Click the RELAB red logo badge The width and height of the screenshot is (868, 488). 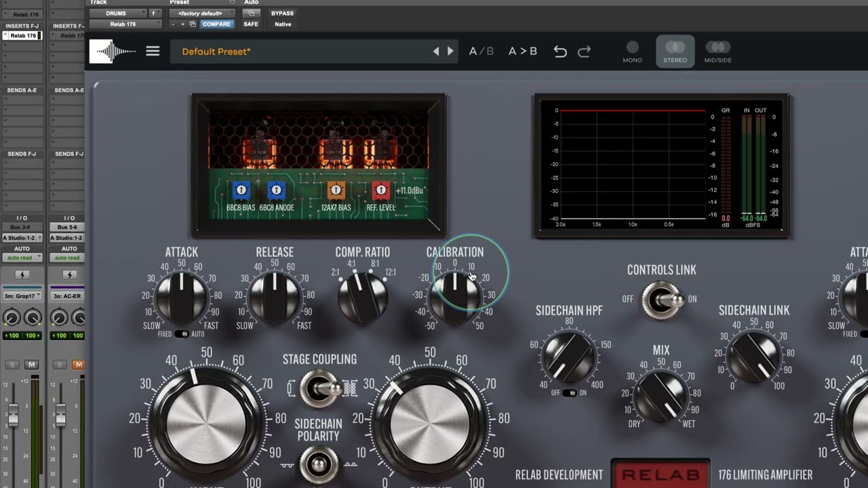[x=661, y=474]
